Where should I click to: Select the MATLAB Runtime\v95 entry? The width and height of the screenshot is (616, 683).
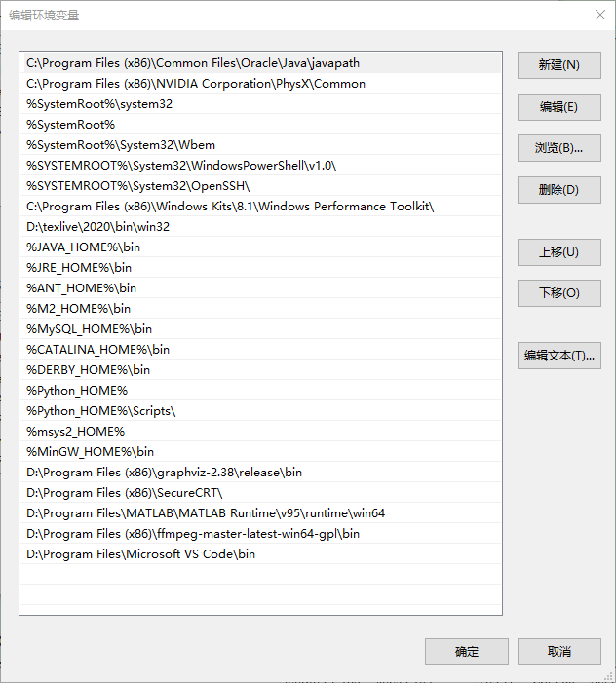pyautogui.click(x=260, y=513)
